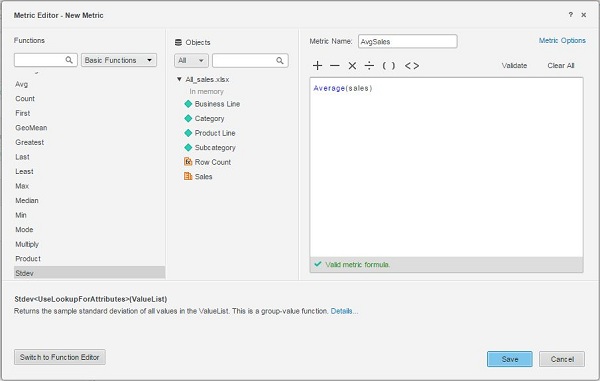Open the Stdev Details link

point(344,311)
